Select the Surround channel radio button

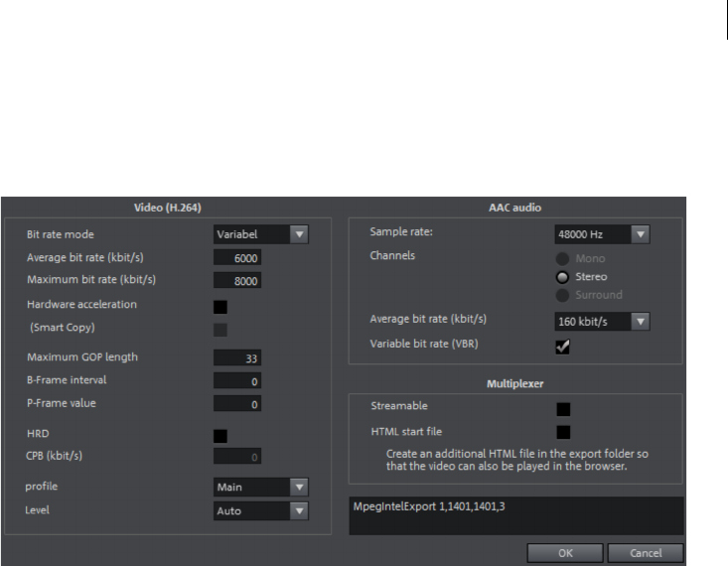562,295
